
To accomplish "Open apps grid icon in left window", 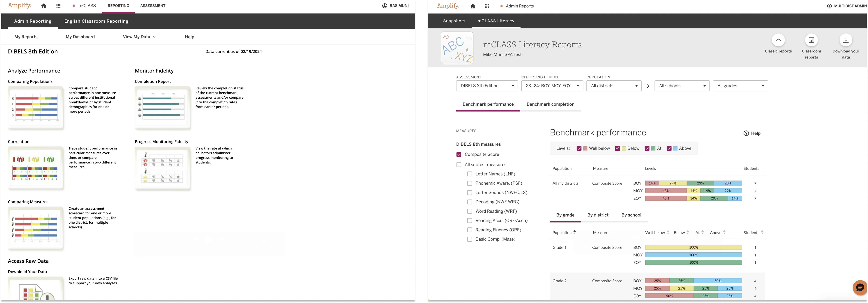I will click(58, 6).
